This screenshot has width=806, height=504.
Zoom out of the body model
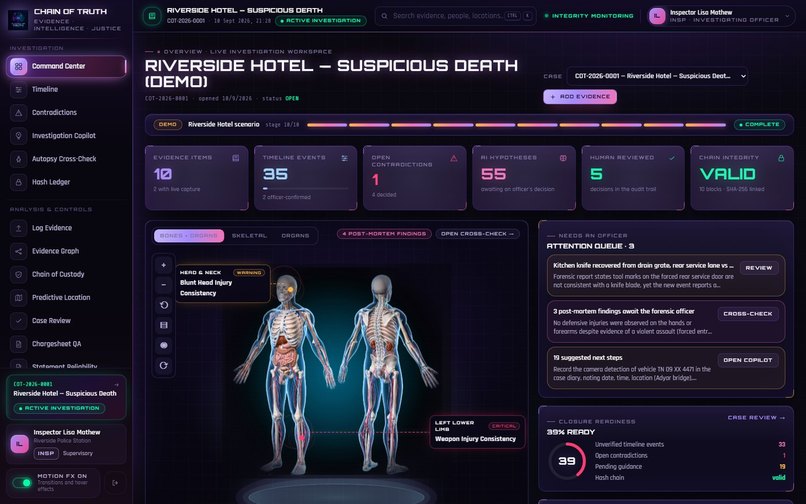(x=163, y=284)
